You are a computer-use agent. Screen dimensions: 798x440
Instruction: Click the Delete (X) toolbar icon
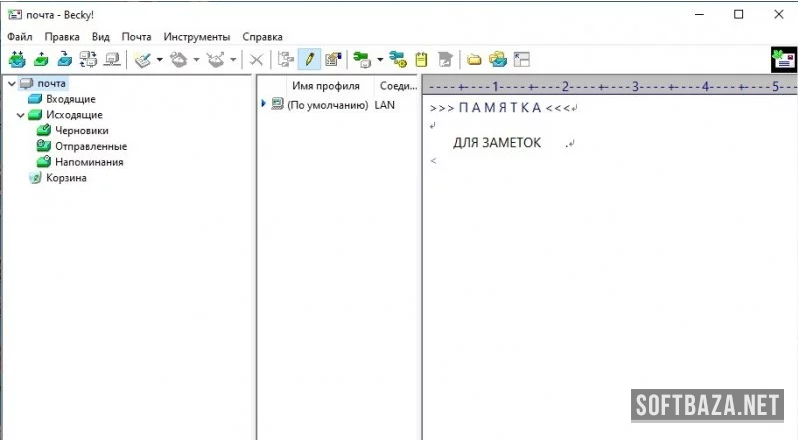point(256,60)
